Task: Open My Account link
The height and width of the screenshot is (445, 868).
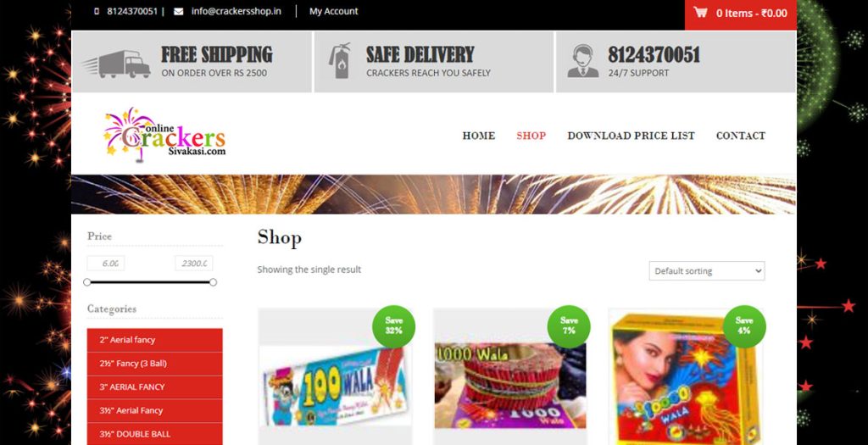Action: pyautogui.click(x=334, y=11)
